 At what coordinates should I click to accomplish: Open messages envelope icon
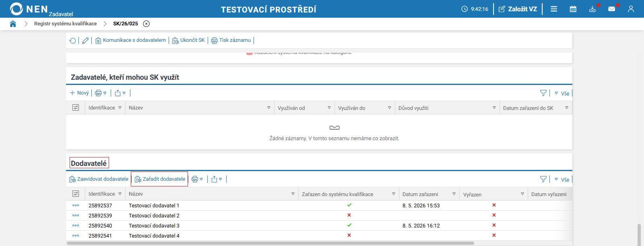point(612,9)
